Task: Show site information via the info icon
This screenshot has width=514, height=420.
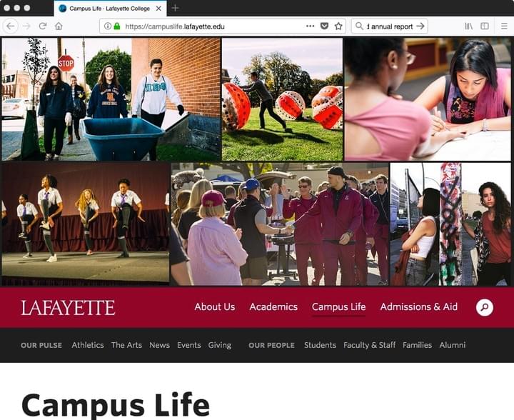Action: 108,26
